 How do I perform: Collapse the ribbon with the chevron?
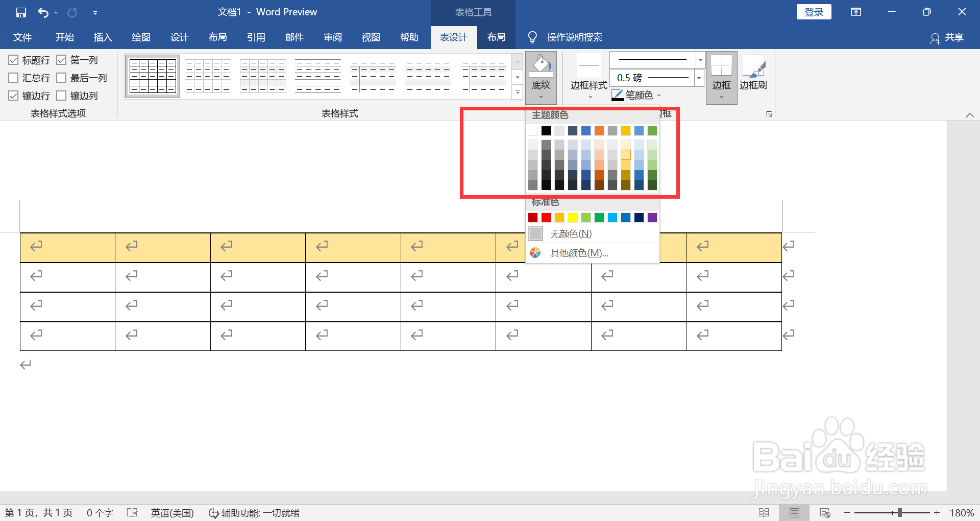pos(970,115)
